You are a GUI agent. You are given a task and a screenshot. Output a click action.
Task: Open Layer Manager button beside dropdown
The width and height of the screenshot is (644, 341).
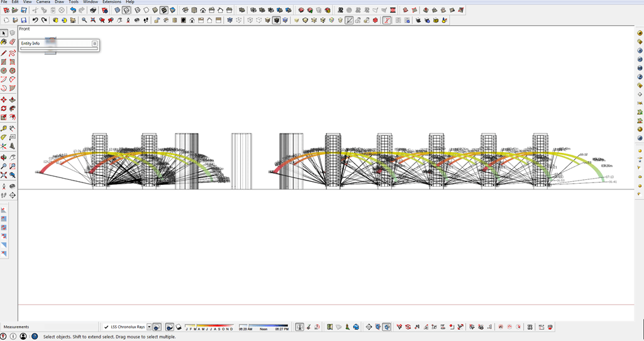[157, 327]
